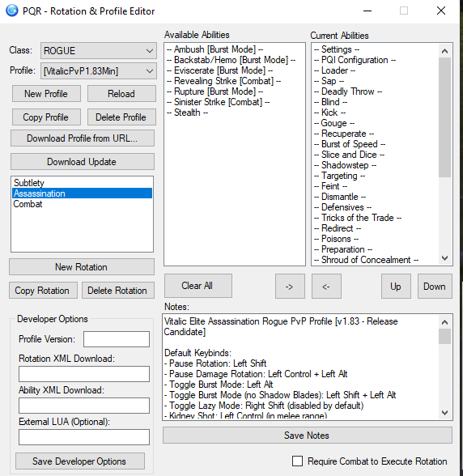
Task: Click Current Abilities scroll-up arrow
Action: tap(444, 51)
